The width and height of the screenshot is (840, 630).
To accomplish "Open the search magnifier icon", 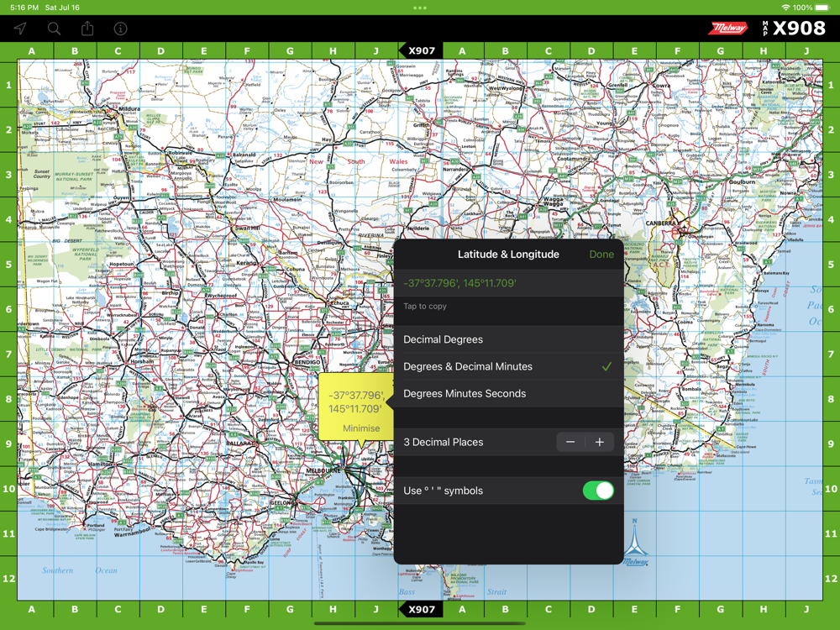I will coord(54,29).
